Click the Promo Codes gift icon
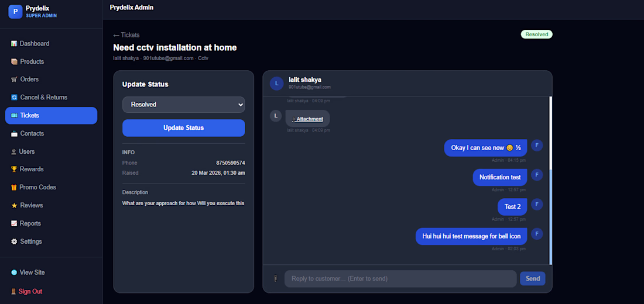This screenshot has height=304, width=644. pos(14,187)
